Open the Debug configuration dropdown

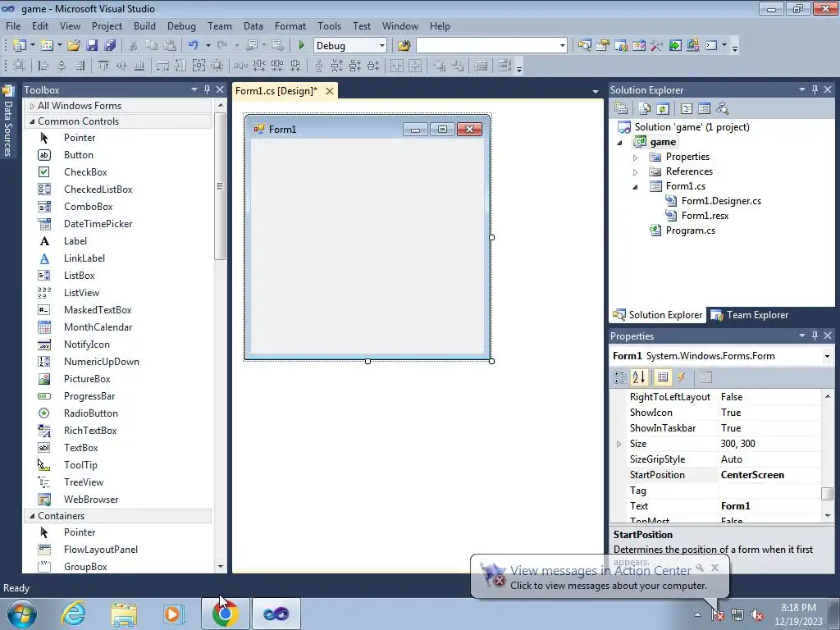coord(381,46)
